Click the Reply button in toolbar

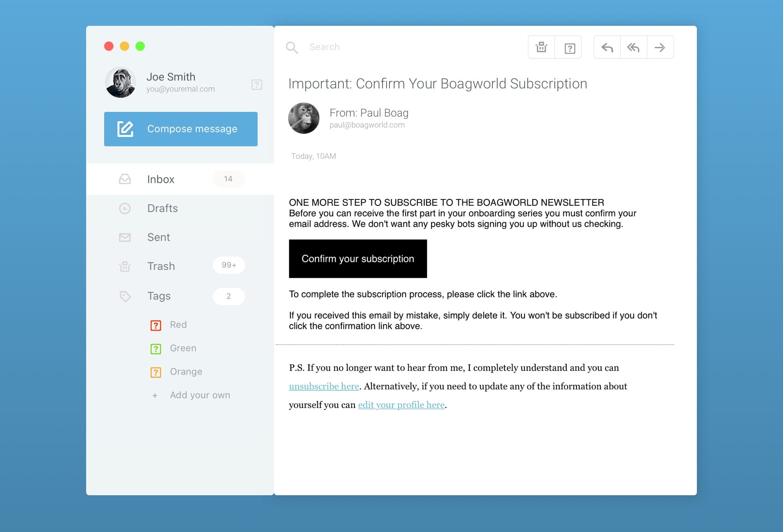click(608, 47)
